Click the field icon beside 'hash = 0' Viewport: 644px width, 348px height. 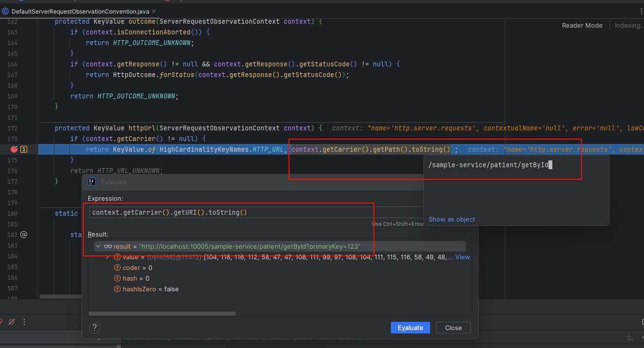pyautogui.click(x=117, y=278)
